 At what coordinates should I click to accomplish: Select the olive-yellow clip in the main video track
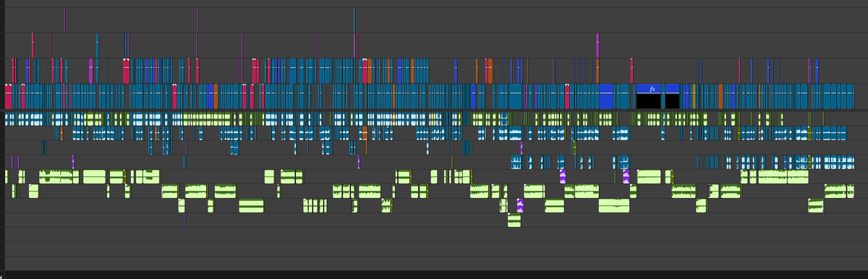point(694,96)
